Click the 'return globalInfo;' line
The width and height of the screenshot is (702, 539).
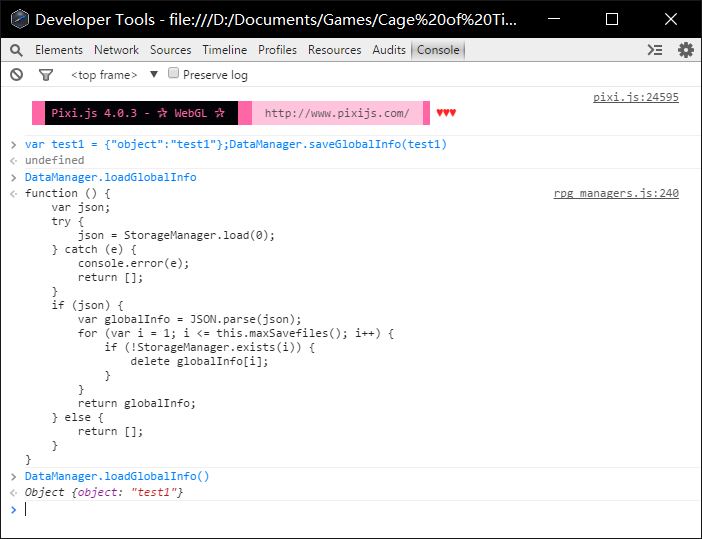click(x=137, y=403)
